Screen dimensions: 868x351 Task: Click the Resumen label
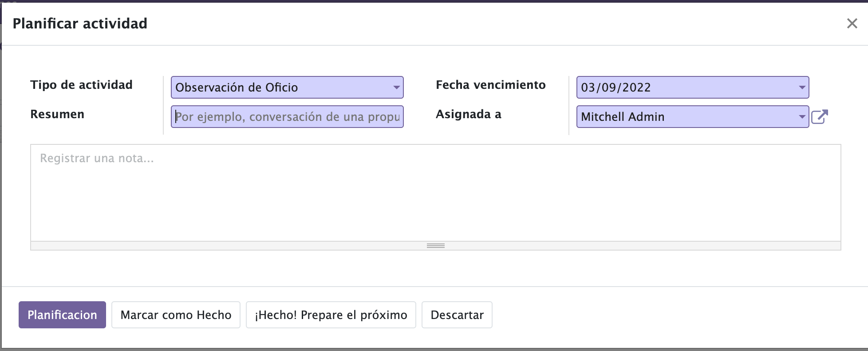click(57, 114)
